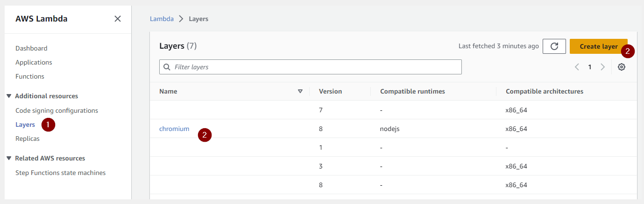Open Code signing configurations
644x204 pixels.
[x=57, y=110]
